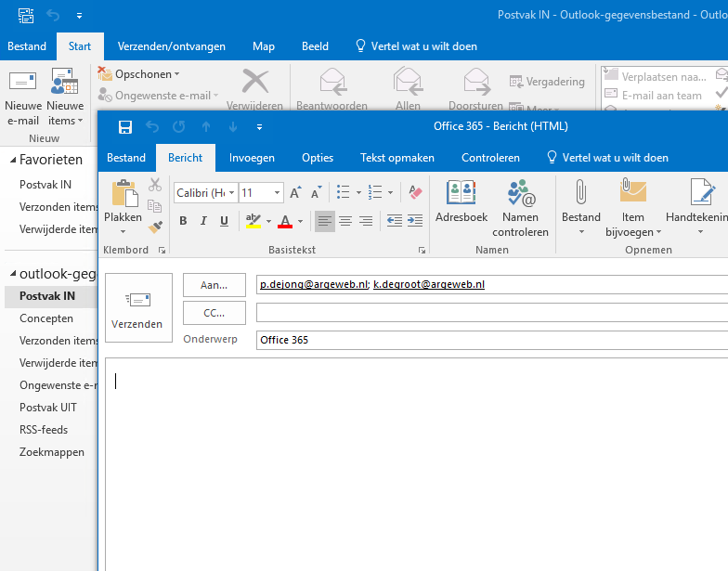Click the Save icon in message window
Screen dimensions: 728x571
tap(125, 126)
